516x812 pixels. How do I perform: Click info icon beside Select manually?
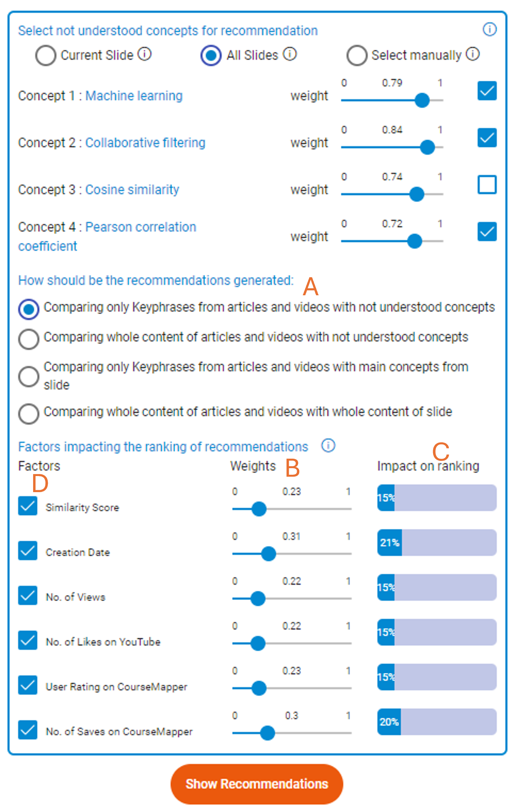(472, 54)
